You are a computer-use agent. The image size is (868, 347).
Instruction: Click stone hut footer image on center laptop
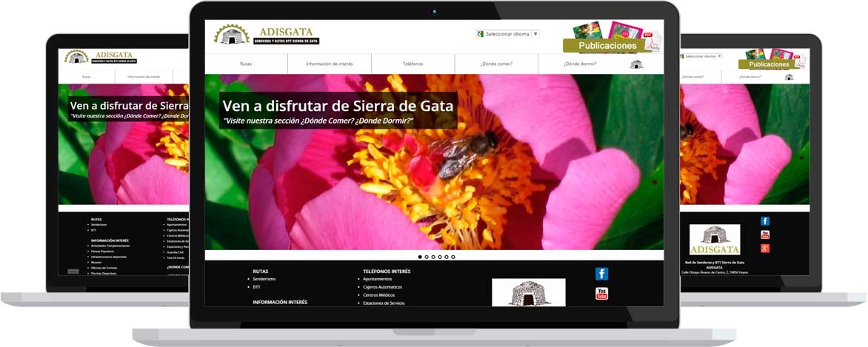point(529,292)
